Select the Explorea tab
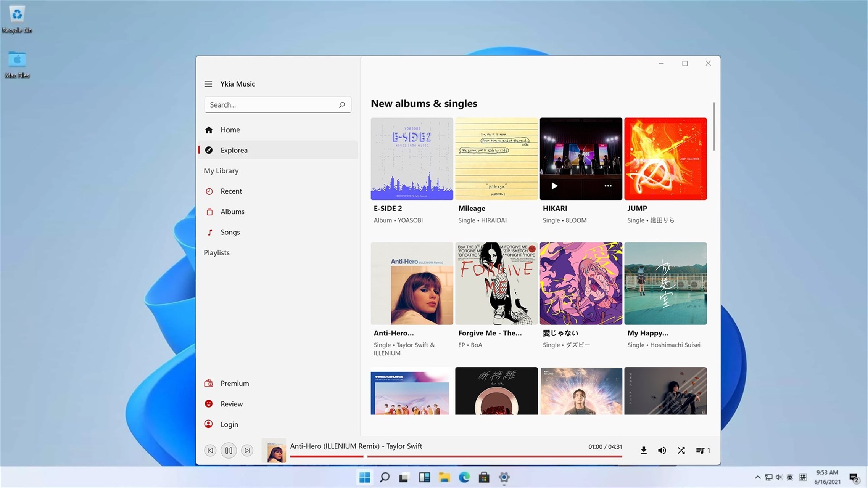The height and width of the screenshot is (488, 868). (x=234, y=150)
